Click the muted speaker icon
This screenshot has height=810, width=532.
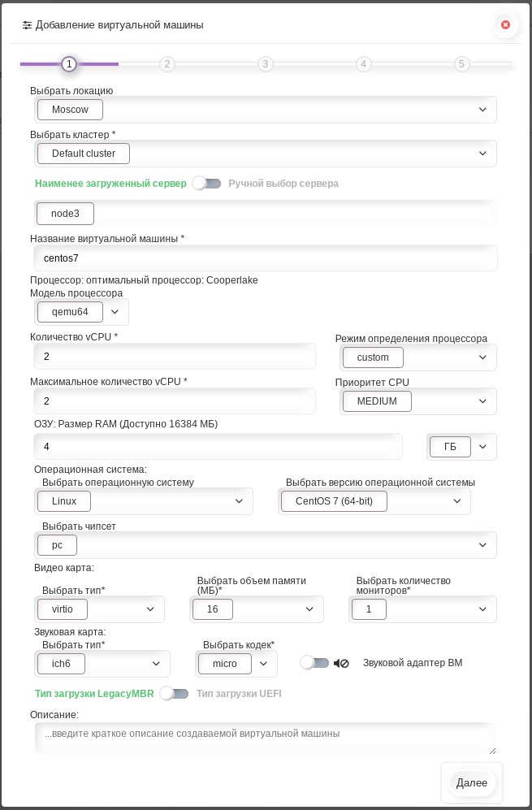click(x=341, y=663)
